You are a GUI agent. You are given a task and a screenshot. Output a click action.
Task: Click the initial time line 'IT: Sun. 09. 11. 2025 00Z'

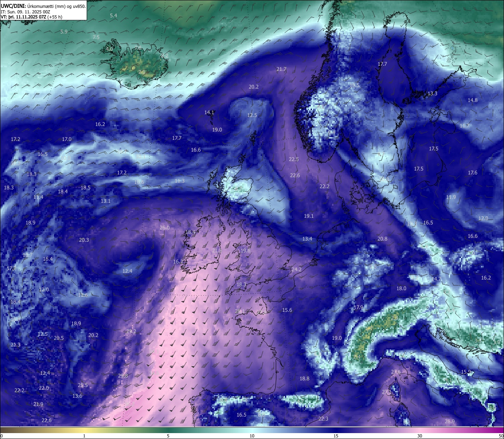click(26, 12)
